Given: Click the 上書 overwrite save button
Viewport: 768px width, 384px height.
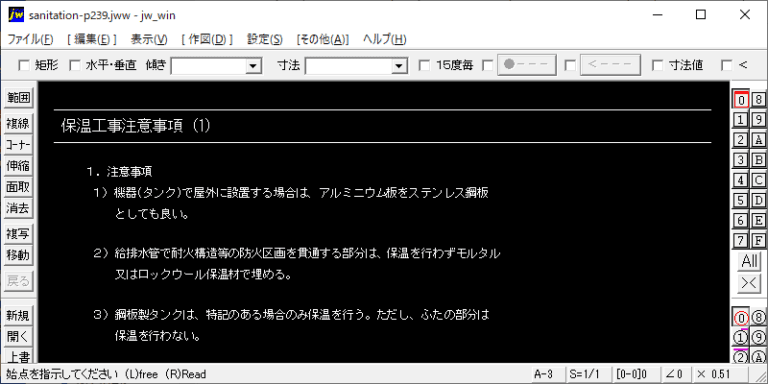Looking at the screenshot, I should tap(18, 357).
